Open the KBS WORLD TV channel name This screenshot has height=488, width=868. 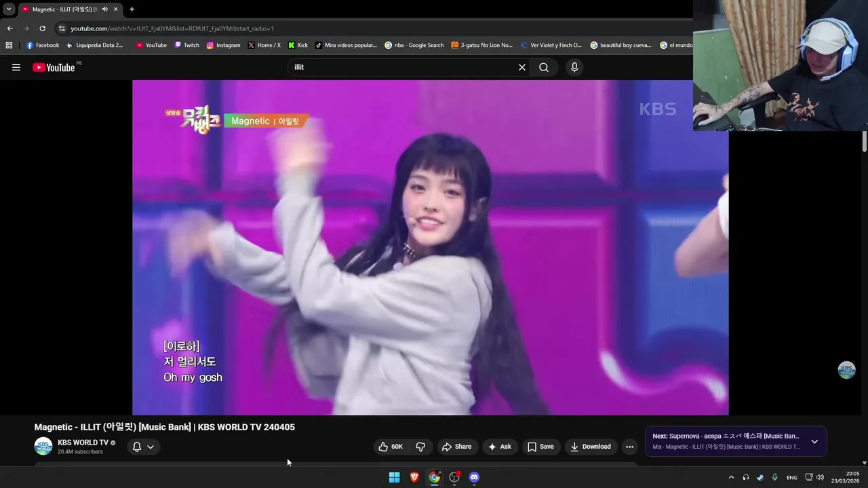coord(83,443)
